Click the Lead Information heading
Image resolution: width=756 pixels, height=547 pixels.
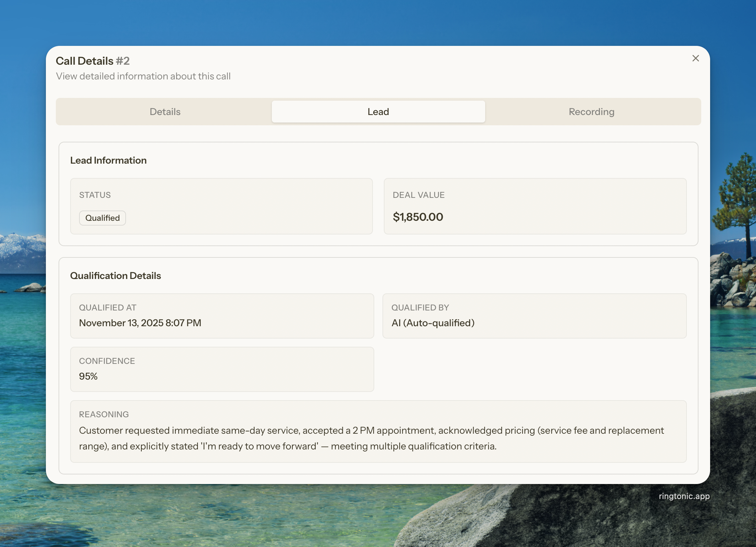click(108, 160)
